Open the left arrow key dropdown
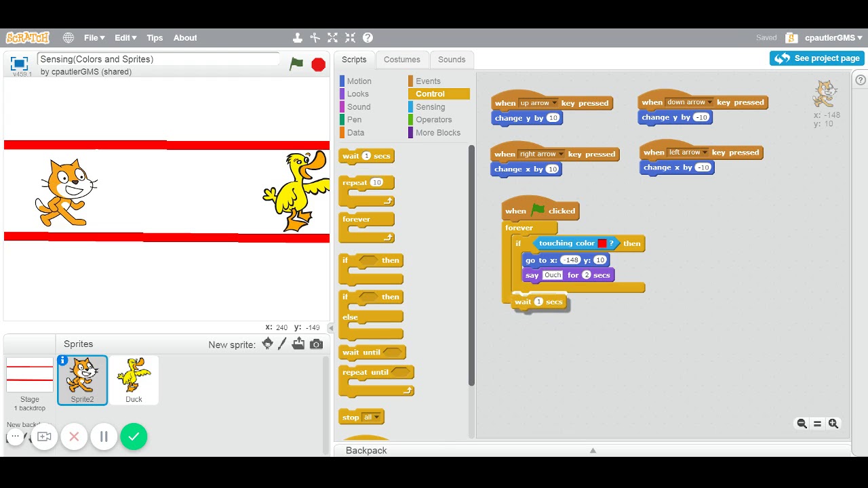This screenshot has height=488, width=868. tap(688, 152)
